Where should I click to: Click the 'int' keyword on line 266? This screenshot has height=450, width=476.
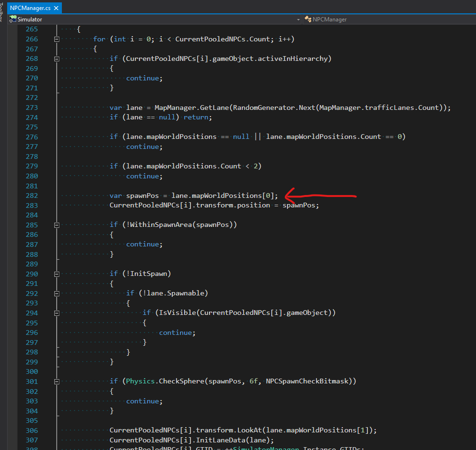pyautogui.click(x=120, y=39)
